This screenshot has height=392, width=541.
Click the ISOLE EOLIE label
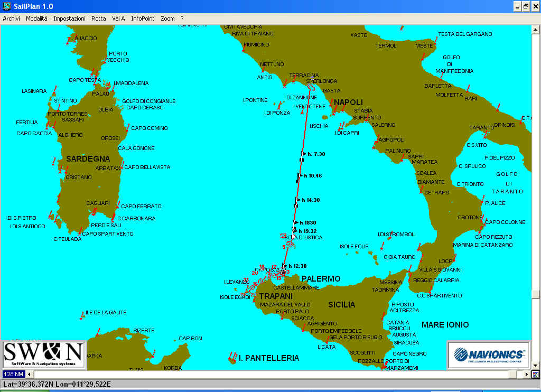coord(354,247)
